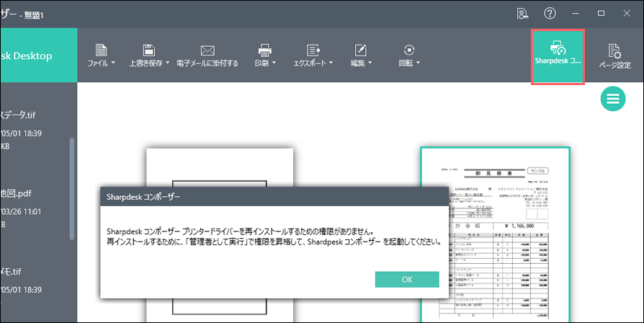Launch Sharpdesk コンポーザー toolbar button
644x323 pixels.
(x=558, y=57)
